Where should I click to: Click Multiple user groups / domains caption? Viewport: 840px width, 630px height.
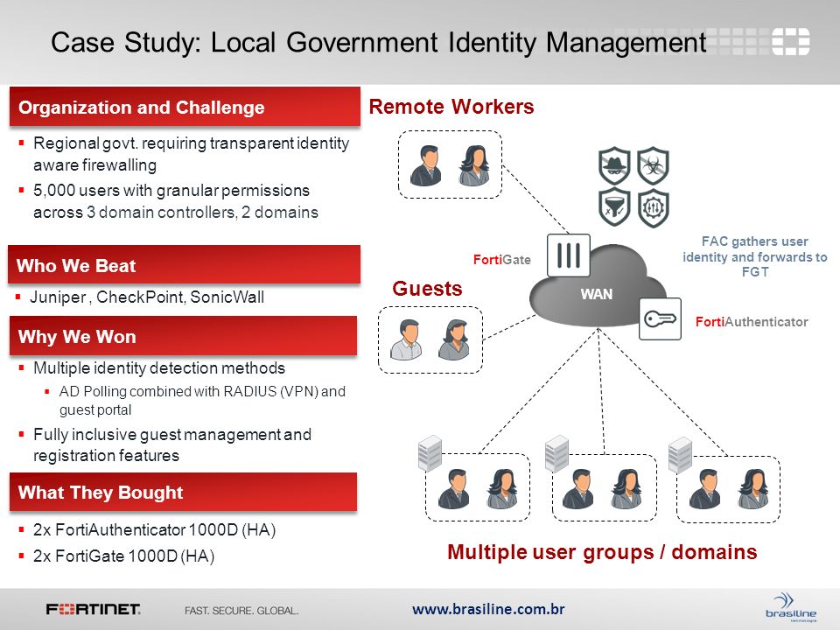(602, 552)
